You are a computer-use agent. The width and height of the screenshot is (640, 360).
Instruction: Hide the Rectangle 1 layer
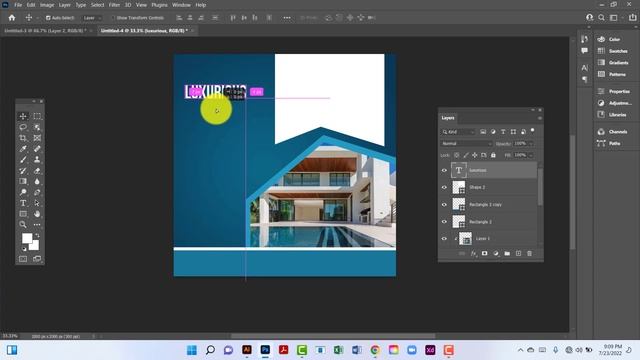pos(444,222)
